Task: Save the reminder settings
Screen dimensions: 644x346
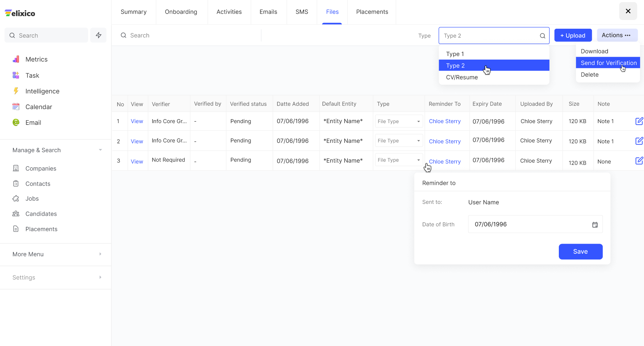Action: (x=580, y=252)
